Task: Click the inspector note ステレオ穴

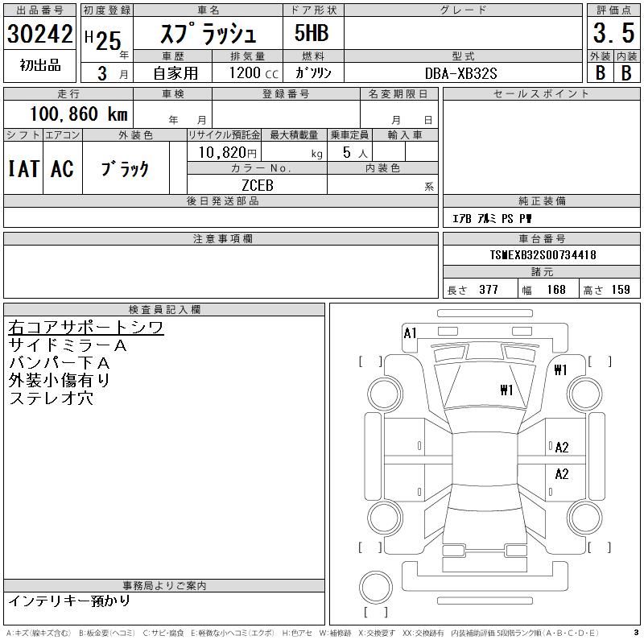Action: pyautogui.click(x=51, y=398)
